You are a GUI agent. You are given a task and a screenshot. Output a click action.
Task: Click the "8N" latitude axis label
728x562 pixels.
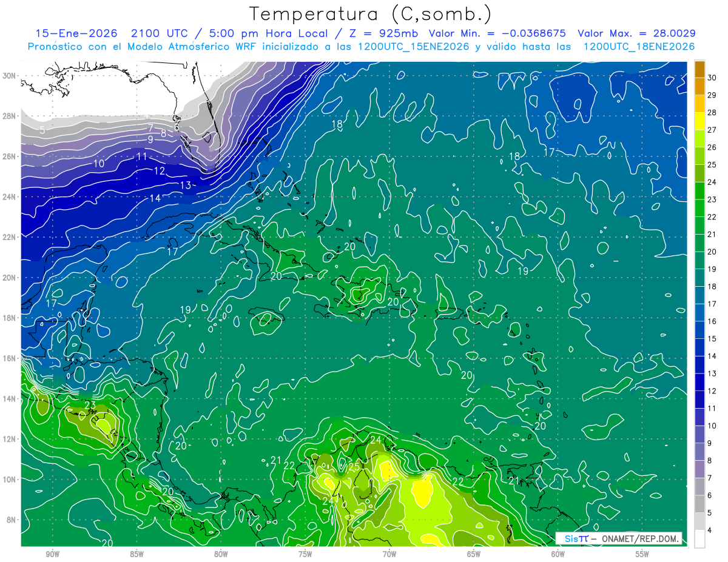pyautogui.click(x=11, y=520)
